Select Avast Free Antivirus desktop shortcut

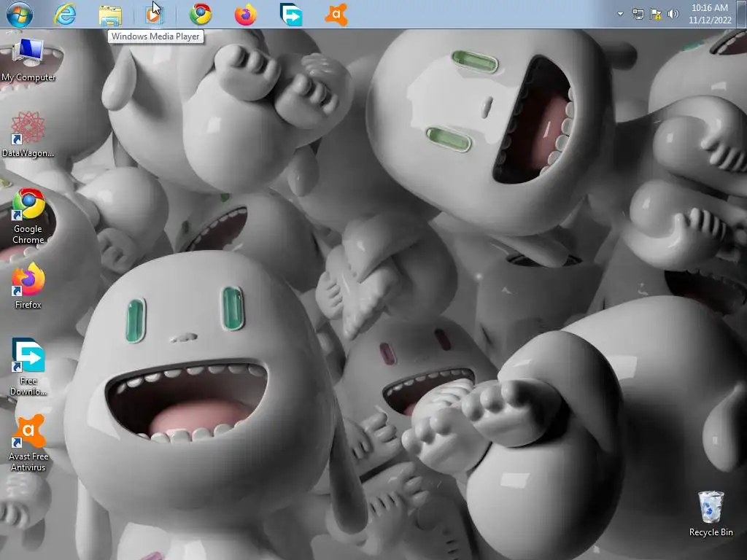coord(28,443)
